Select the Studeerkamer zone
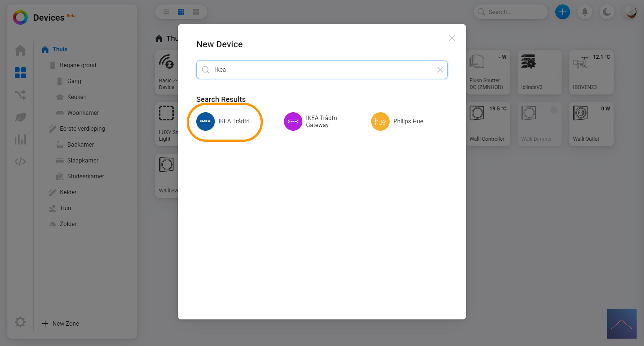The image size is (644, 346). 85,177
